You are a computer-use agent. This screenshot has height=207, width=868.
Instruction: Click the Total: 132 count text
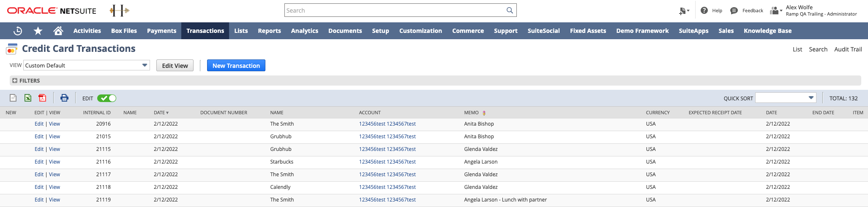coord(843,98)
